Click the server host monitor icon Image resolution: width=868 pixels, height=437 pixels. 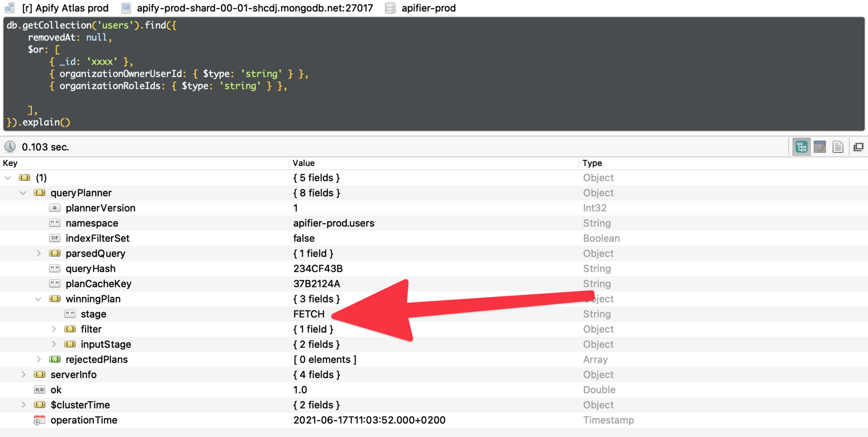tap(126, 8)
